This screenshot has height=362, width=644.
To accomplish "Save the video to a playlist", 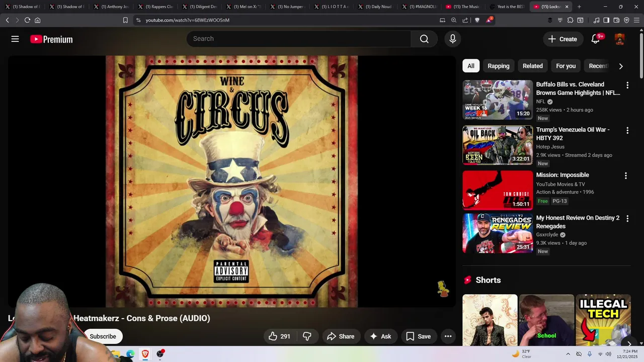I will point(418,336).
